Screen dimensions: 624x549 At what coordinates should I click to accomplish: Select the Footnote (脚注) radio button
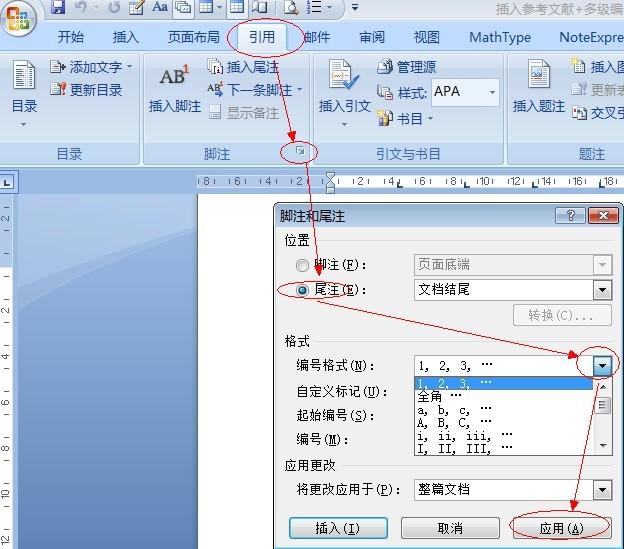tap(302, 265)
